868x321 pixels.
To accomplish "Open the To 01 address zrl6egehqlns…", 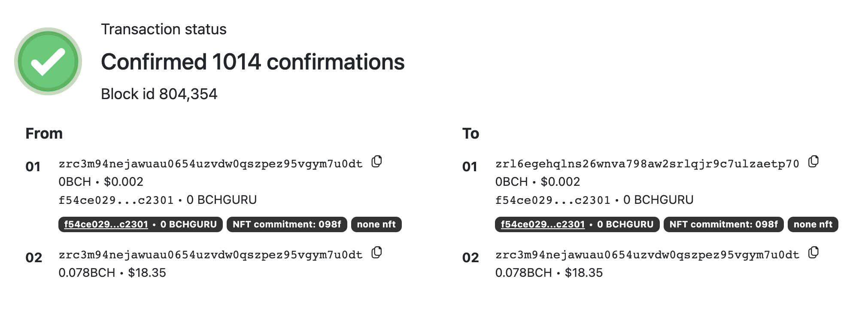I will [x=647, y=164].
